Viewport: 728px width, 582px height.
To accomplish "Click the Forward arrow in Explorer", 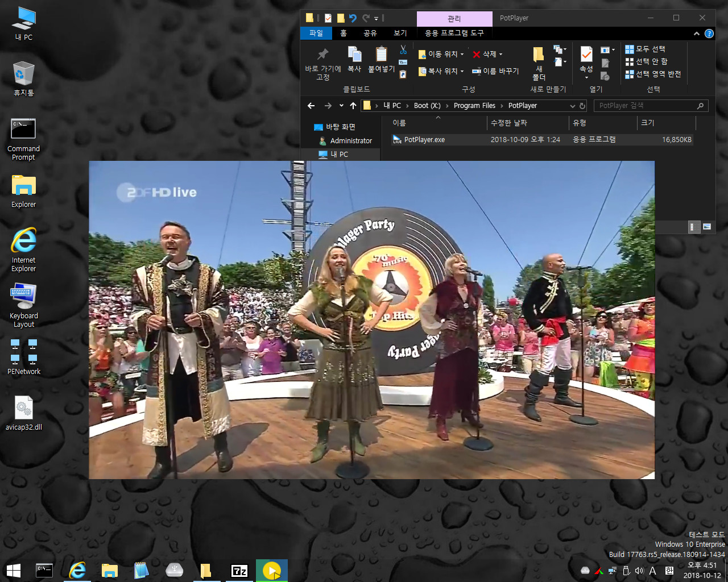I will click(328, 106).
